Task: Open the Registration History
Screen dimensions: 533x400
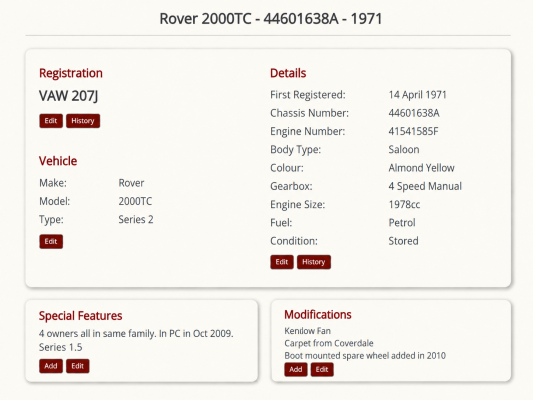Action: point(83,121)
